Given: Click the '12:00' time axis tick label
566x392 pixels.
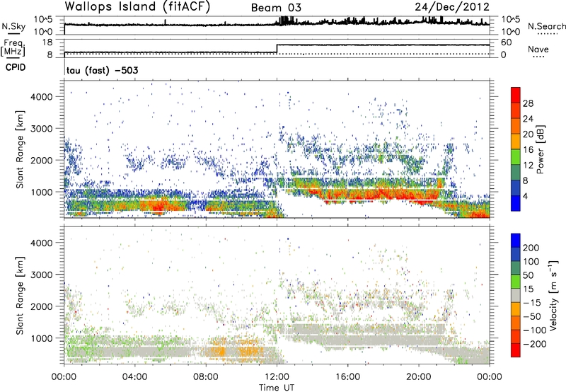Looking at the screenshot, I should point(277,377).
